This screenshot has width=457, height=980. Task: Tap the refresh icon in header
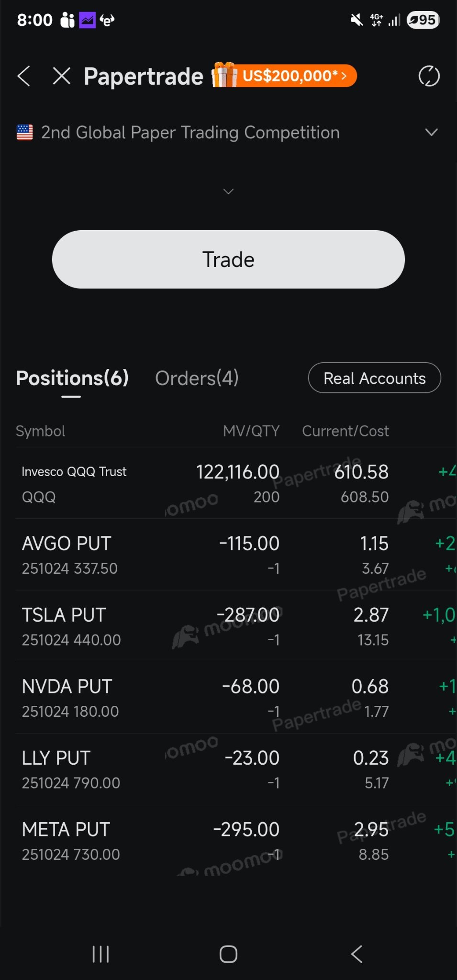click(429, 76)
